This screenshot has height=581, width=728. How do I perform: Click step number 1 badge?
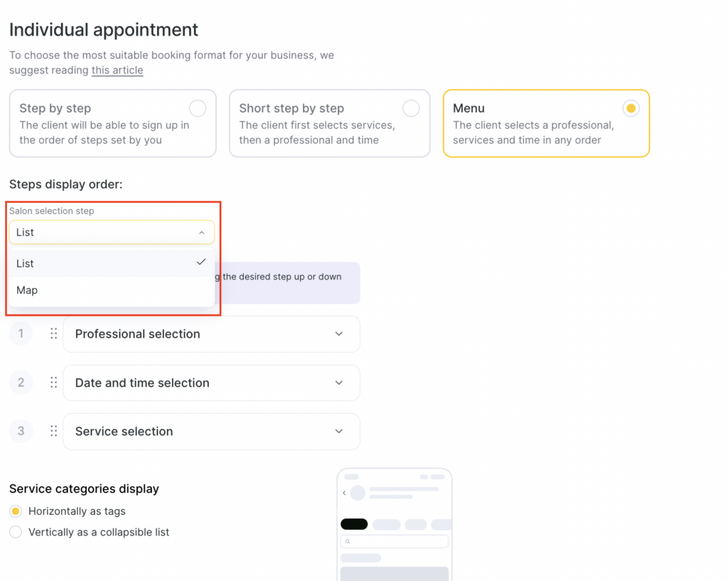click(x=21, y=334)
